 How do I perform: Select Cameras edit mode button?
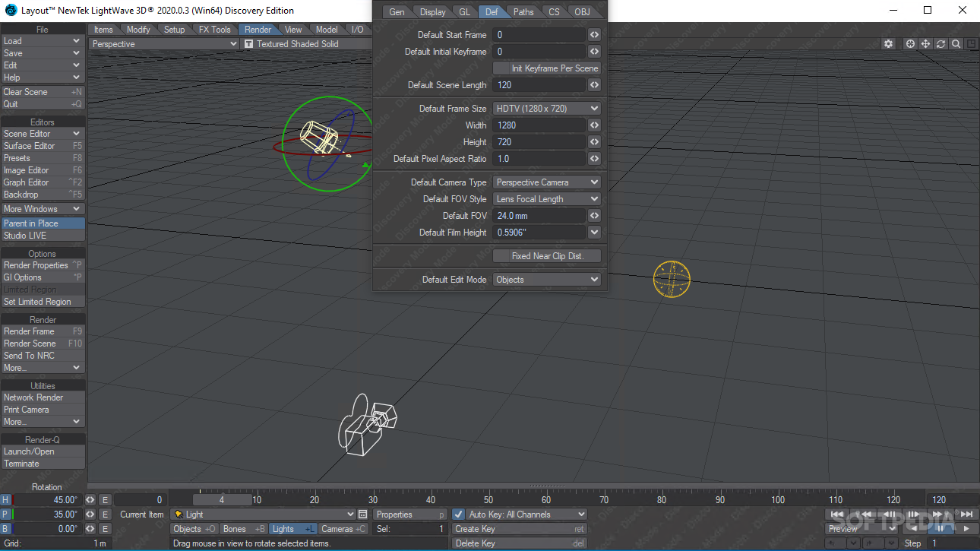pyautogui.click(x=343, y=529)
